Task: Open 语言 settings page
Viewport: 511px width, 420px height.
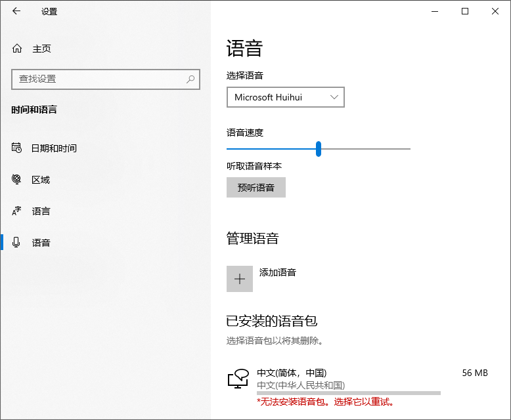Action: point(41,211)
